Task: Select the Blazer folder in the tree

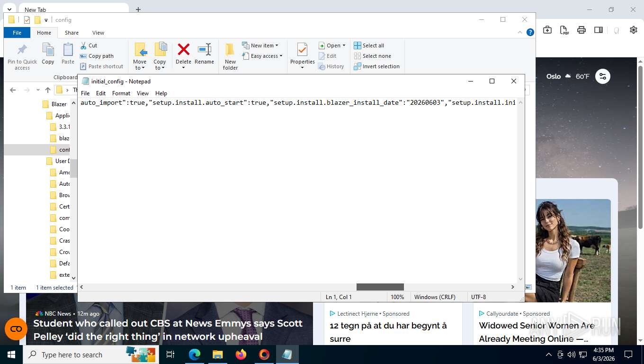Action: click(x=54, y=104)
